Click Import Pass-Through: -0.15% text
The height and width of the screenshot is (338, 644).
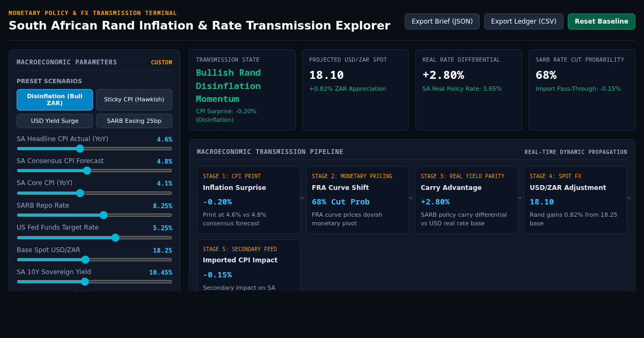tap(578, 89)
